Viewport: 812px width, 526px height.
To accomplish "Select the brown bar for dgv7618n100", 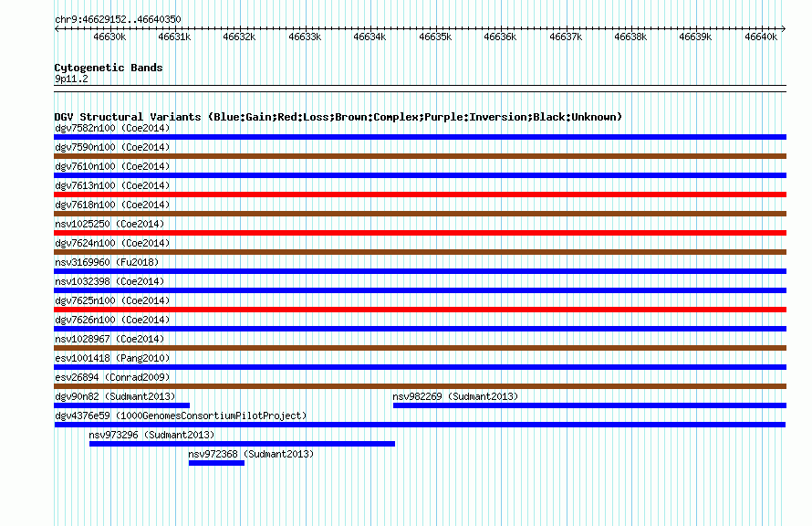I will click(x=420, y=214).
